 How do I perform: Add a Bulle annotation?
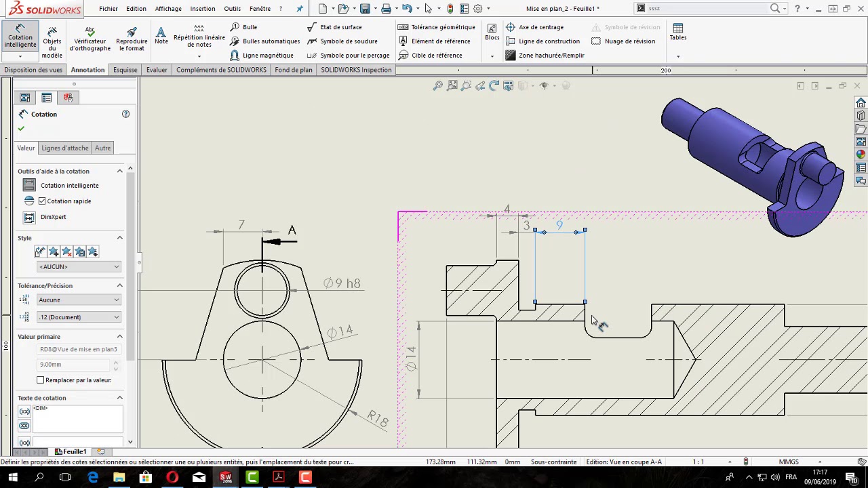pyautogui.click(x=243, y=27)
